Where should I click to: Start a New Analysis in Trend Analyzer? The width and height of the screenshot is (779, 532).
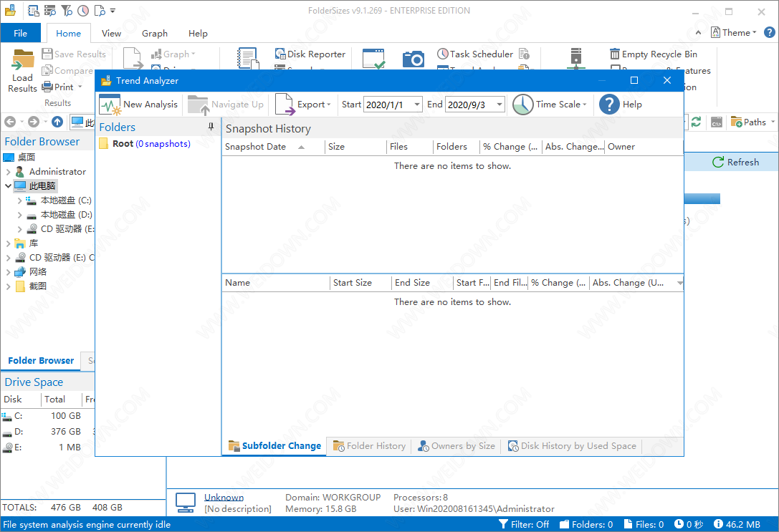138,105
